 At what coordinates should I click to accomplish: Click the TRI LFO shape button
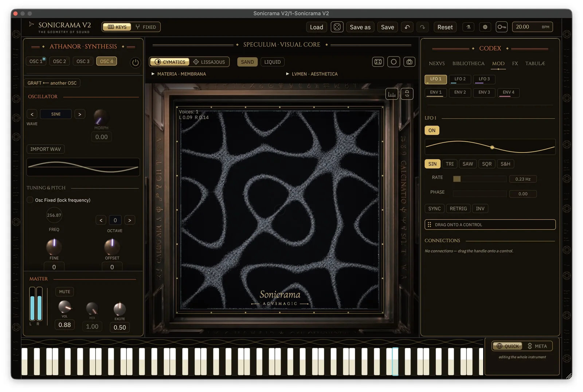pos(450,164)
